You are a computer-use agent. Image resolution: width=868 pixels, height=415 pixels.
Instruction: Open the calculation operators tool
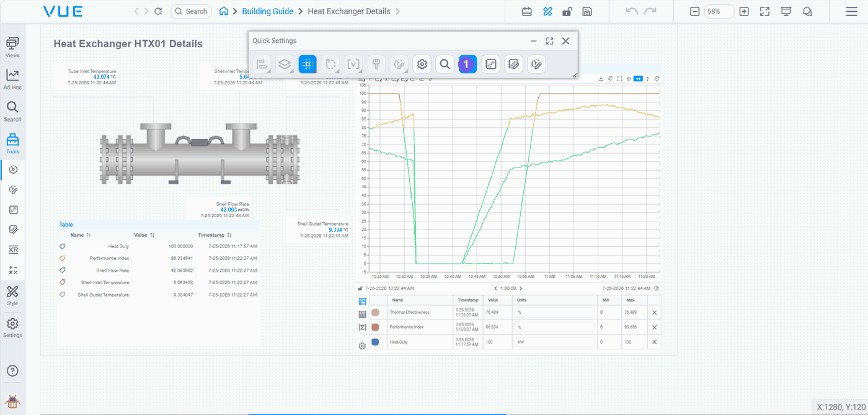[13, 270]
